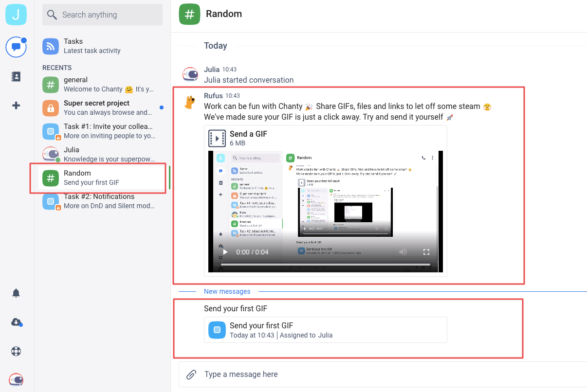
Task: Click the Send a GIF file name
Action: [x=248, y=134]
